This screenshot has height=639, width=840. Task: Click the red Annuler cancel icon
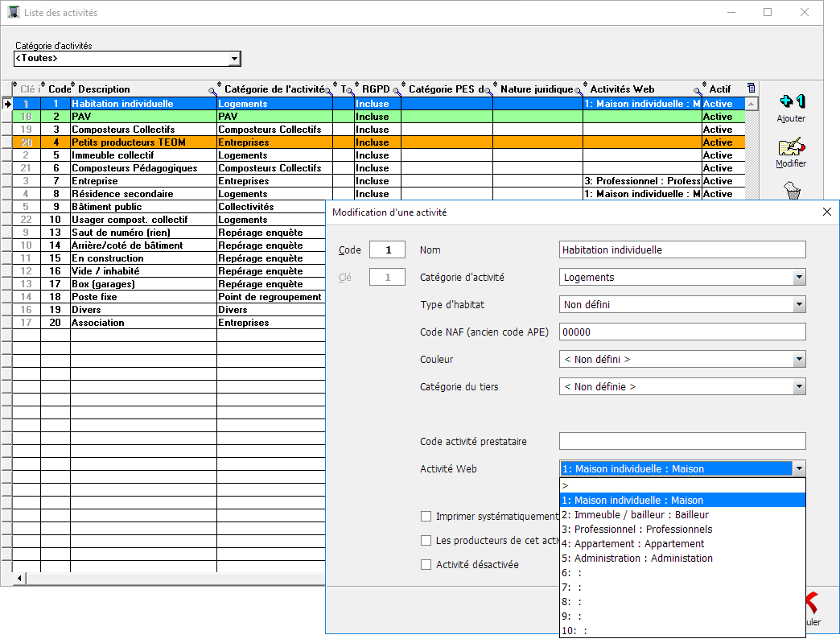pyautogui.click(x=811, y=603)
